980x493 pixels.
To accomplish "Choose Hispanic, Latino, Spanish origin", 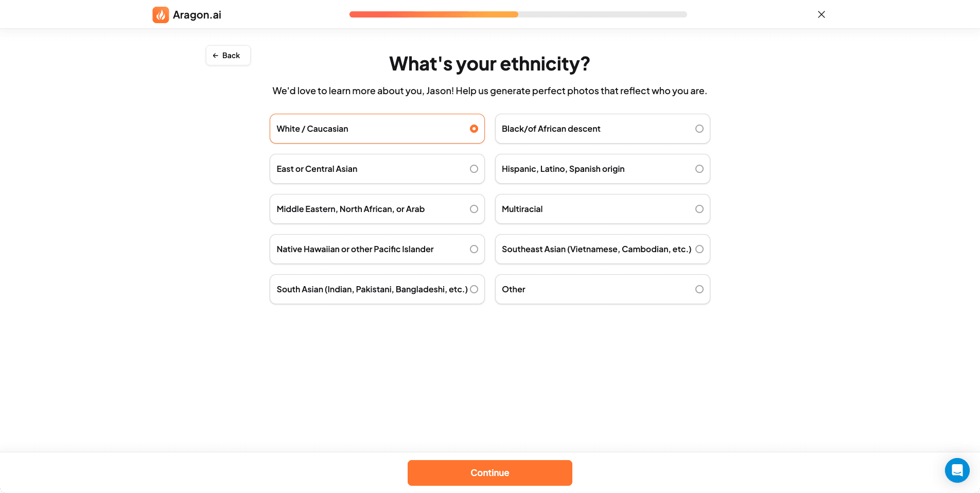I will 602,169.
